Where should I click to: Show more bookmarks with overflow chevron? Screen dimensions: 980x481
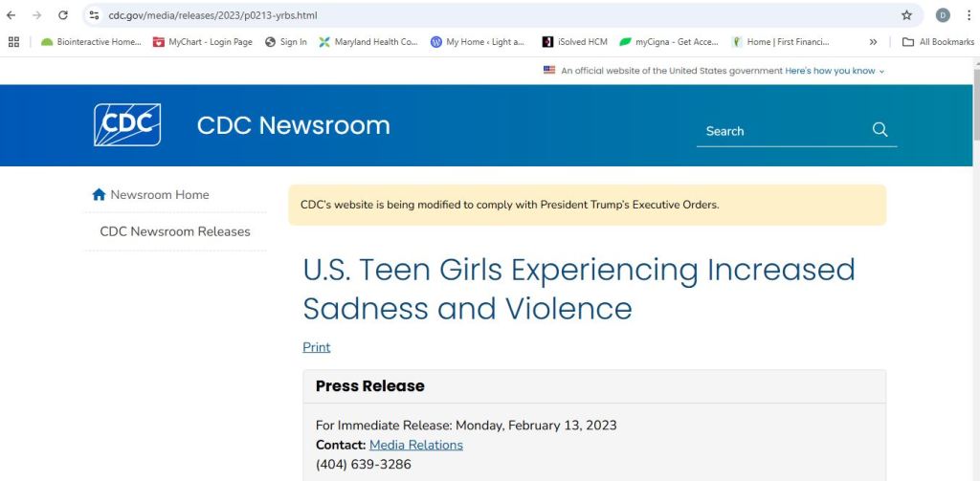pyautogui.click(x=873, y=42)
